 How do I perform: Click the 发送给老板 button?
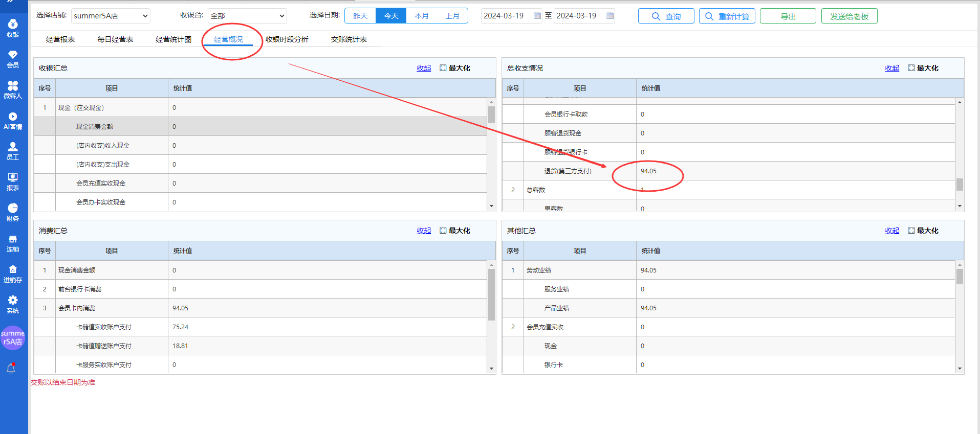point(850,16)
